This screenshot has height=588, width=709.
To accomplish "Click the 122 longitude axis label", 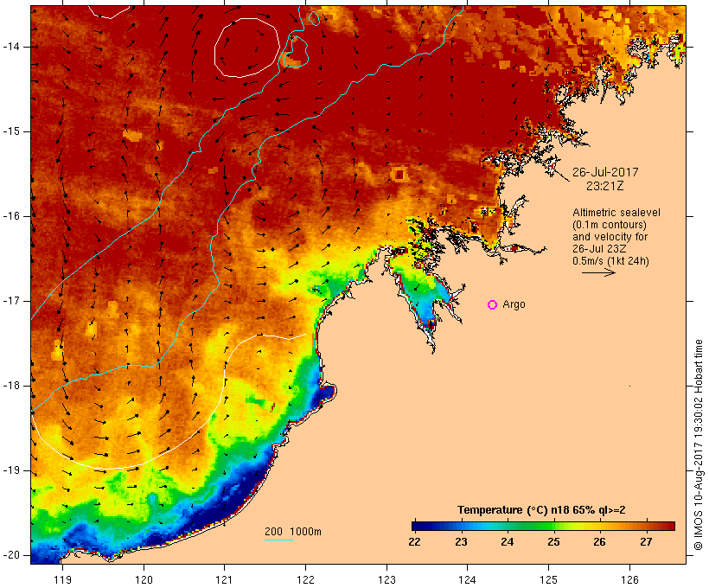I will point(306,579).
